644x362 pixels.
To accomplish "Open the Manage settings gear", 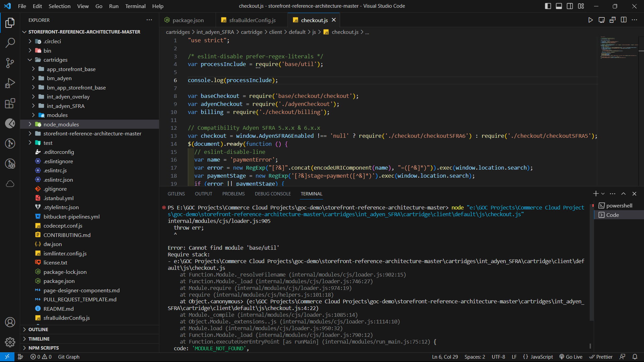I will [x=10, y=342].
